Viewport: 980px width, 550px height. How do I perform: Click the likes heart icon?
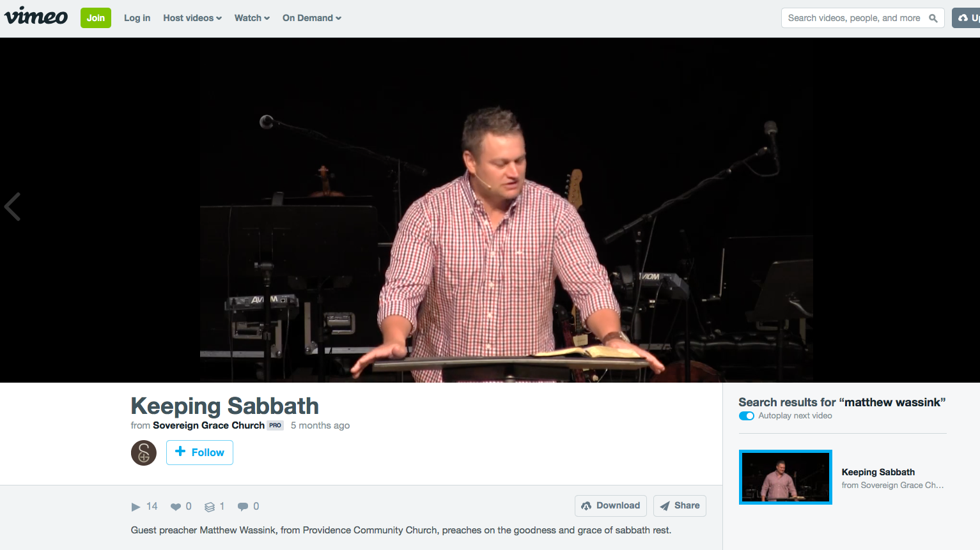176,507
